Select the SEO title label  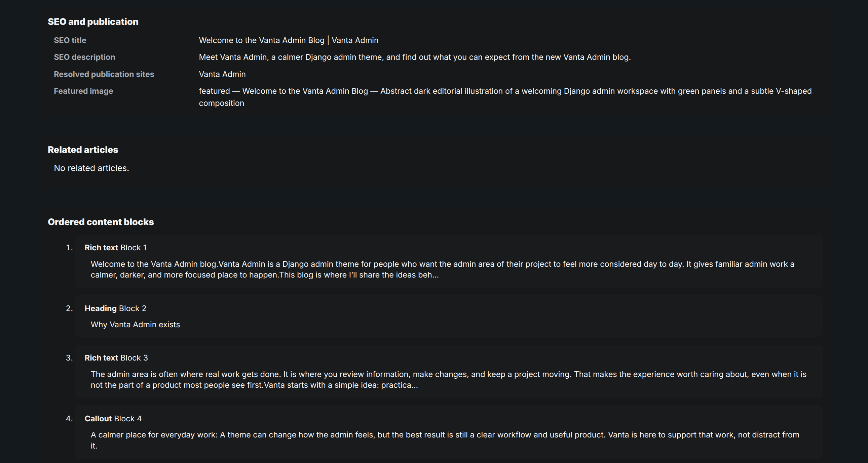point(70,40)
